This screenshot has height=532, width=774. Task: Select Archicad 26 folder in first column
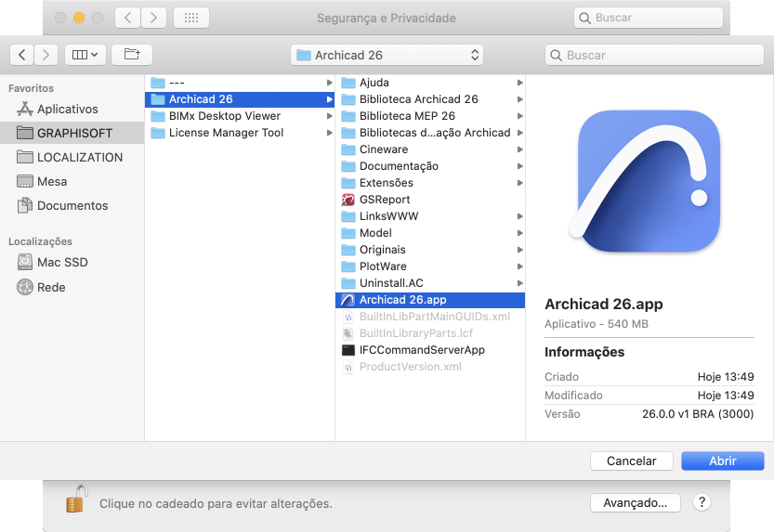pos(240,99)
